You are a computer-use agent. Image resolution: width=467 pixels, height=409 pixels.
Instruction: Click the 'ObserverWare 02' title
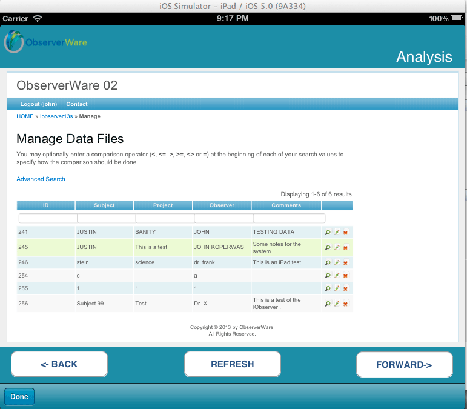67,86
